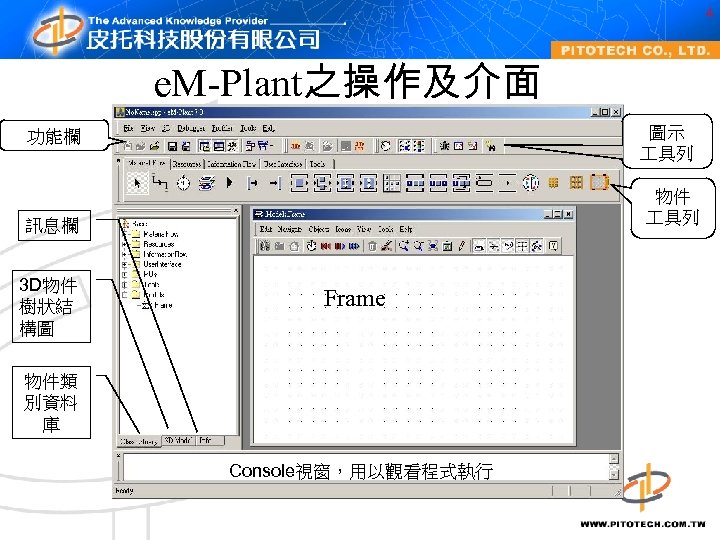Click the Save model floppy icon
This screenshot has height=540, width=720.
pyautogui.click(x=172, y=146)
